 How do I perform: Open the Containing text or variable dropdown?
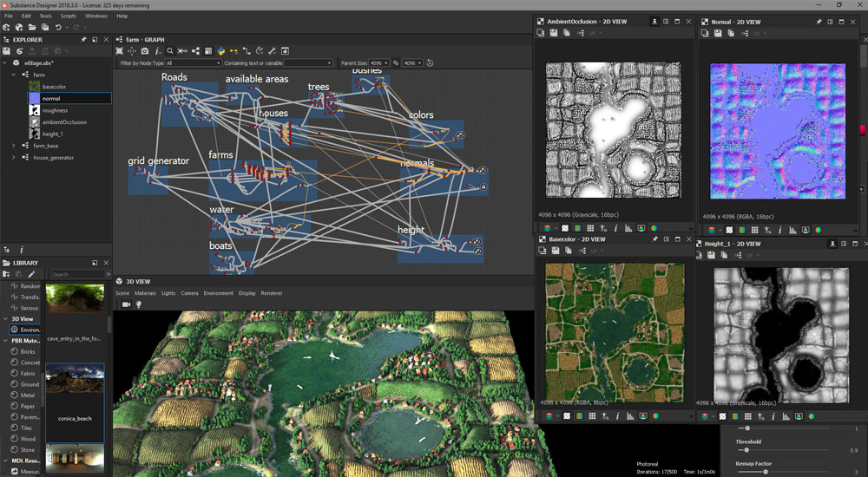308,63
